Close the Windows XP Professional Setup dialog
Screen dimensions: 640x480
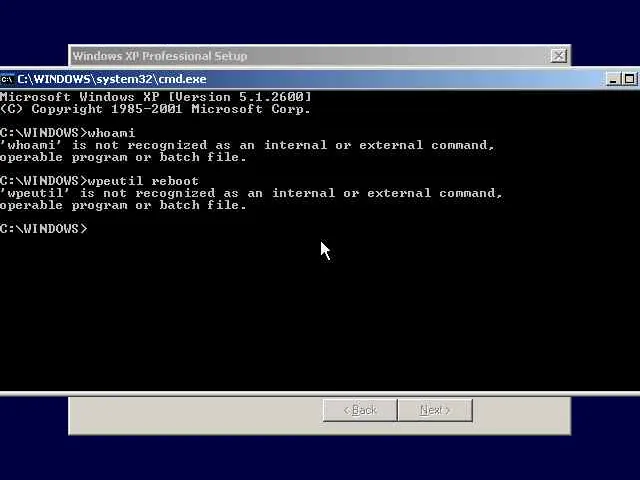(558, 56)
